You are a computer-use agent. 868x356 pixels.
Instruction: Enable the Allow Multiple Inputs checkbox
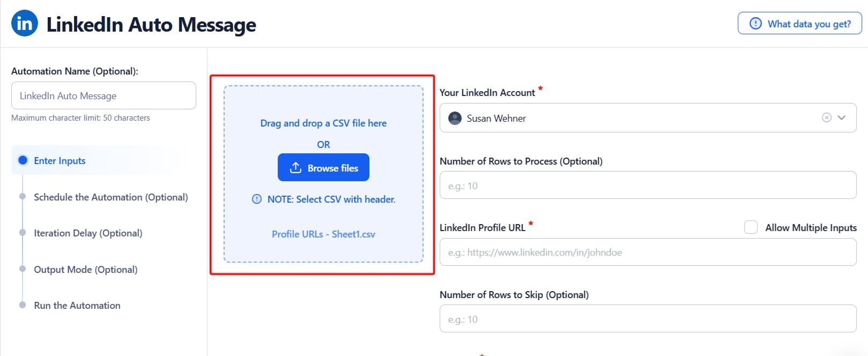pos(751,227)
